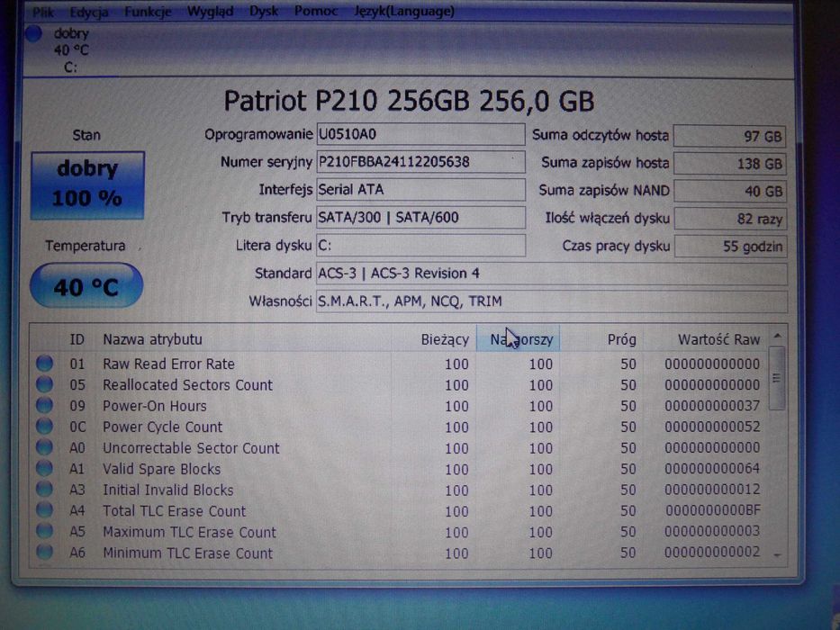This screenshot has width=840, height=630.
Task: Click status icon of Total TLC Erase Count
Action: pyautogui.click(x=44, y=509)
